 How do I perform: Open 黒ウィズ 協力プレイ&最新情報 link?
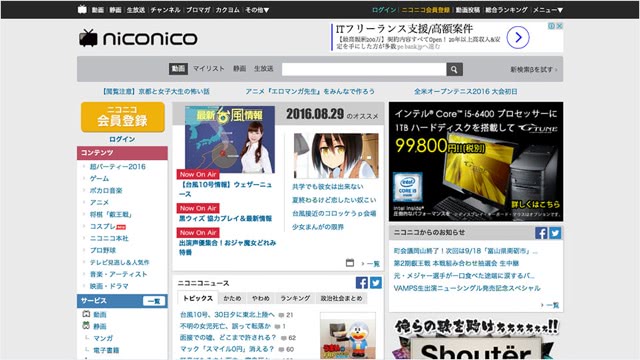225,219
